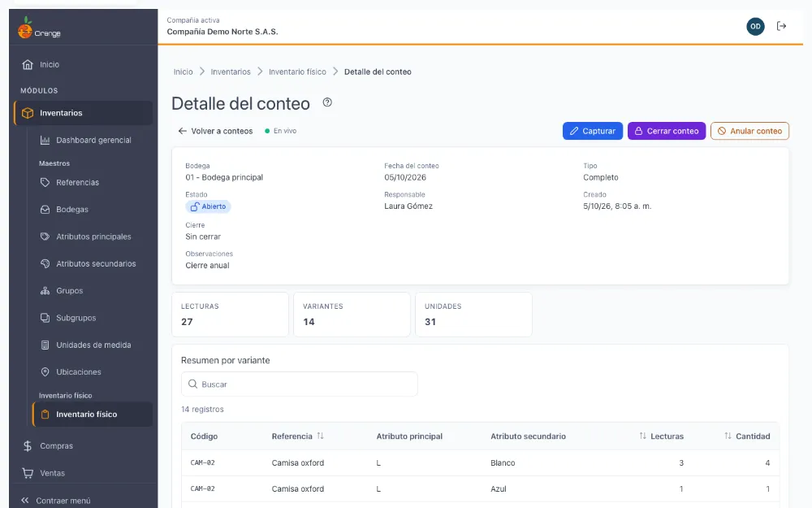Click the 'En vivo' live status indicator
The height and width of the screenshot is (508, 812).
[281, 131]
